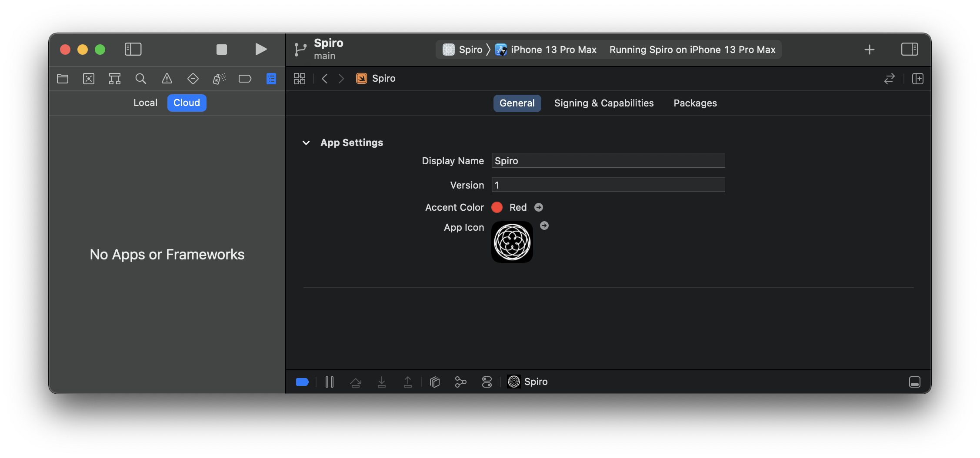Screen dimensions: 980x458
Task: Open the Library with the plus button
Action: coord(870,50)
